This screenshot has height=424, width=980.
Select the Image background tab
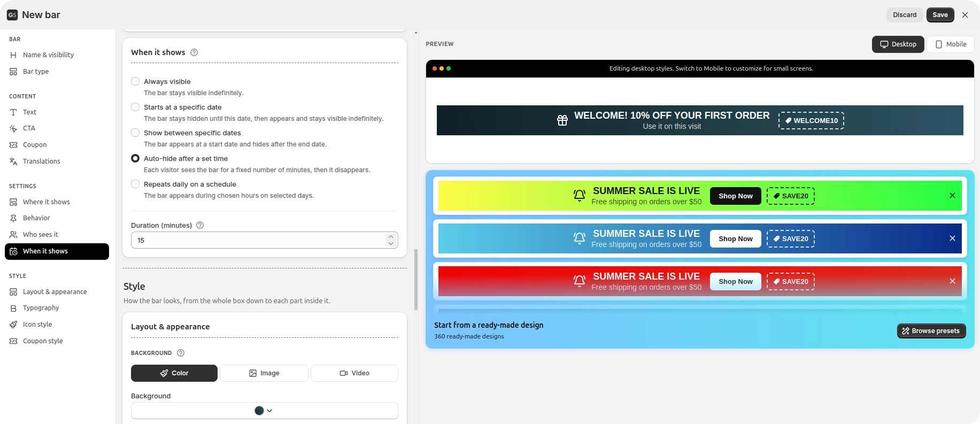(x=264, y=373)
